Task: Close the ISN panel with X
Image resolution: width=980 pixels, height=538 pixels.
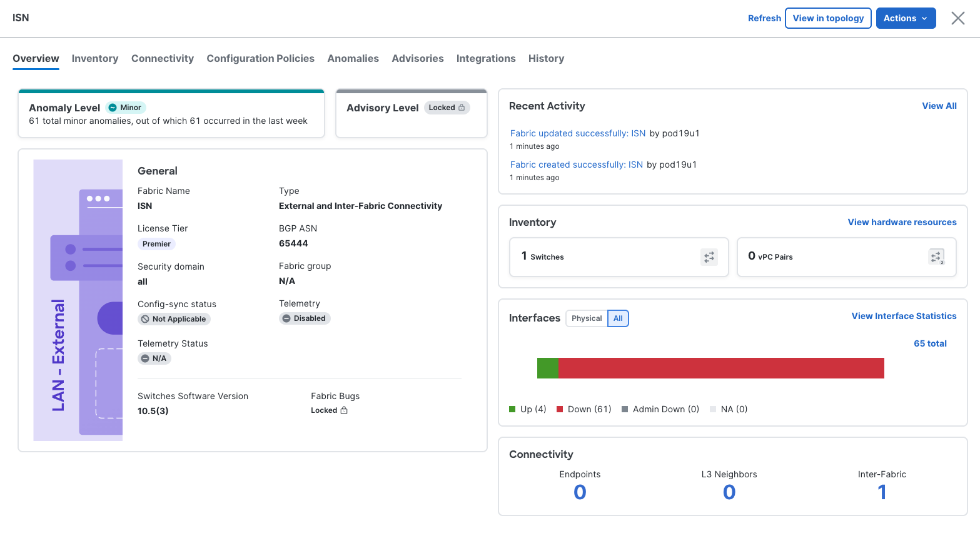Action: (x=957, y=18)
